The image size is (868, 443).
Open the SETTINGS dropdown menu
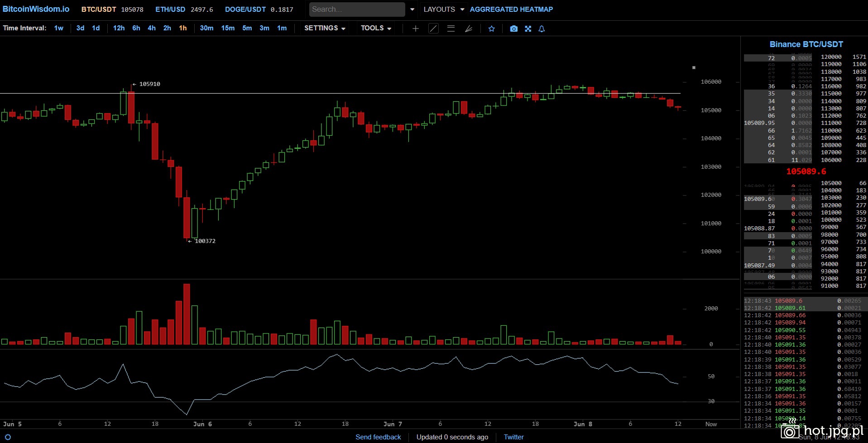pos(325,28)
